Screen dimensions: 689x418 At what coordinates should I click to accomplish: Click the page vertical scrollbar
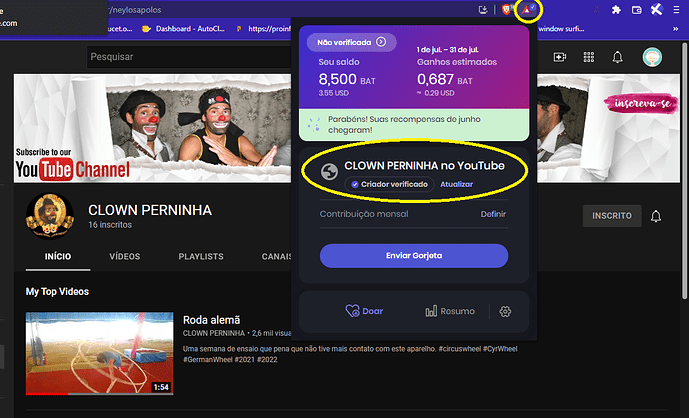(684, 171)
